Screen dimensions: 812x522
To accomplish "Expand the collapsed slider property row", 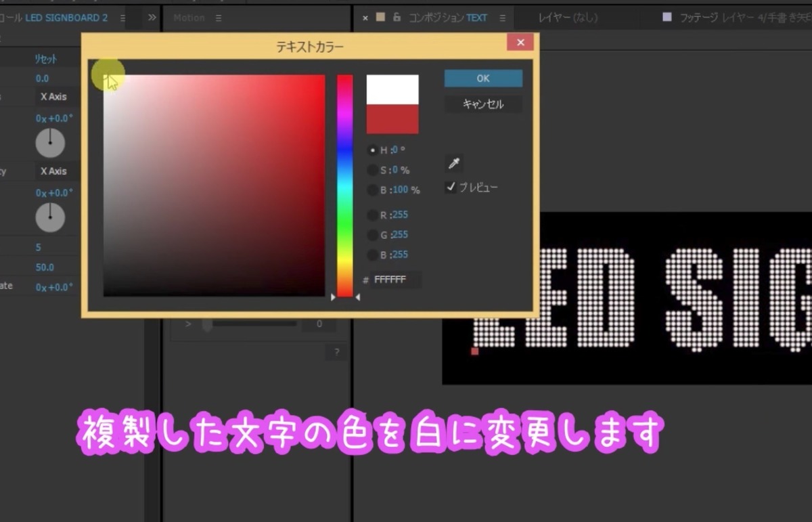I will (x=189, y=324).
